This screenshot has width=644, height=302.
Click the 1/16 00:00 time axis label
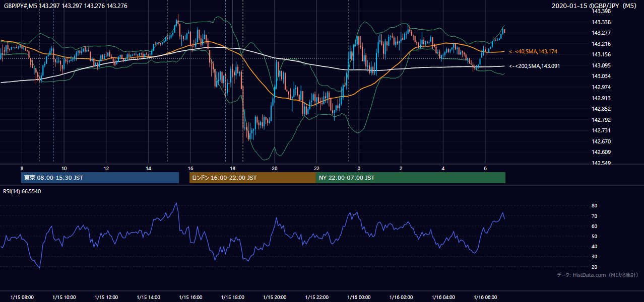tap(359, 297)
